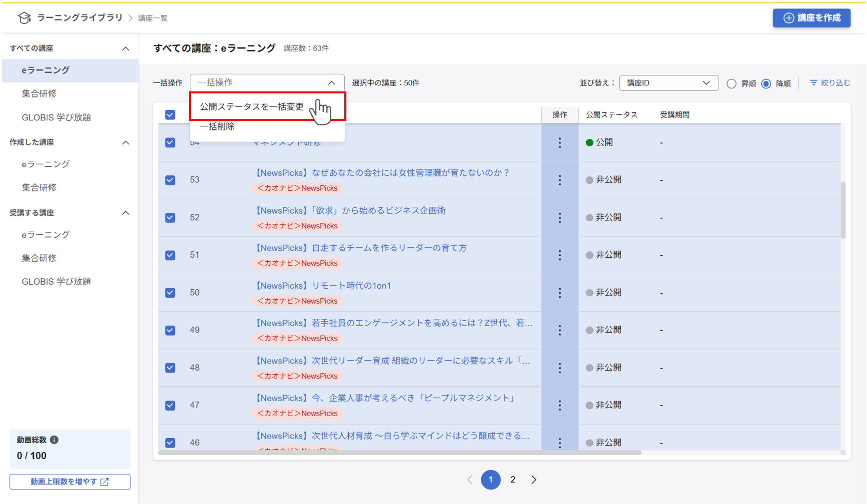Go to page 2 of the course list
This screenshot has height=504, width=867.
click(513, 480)
